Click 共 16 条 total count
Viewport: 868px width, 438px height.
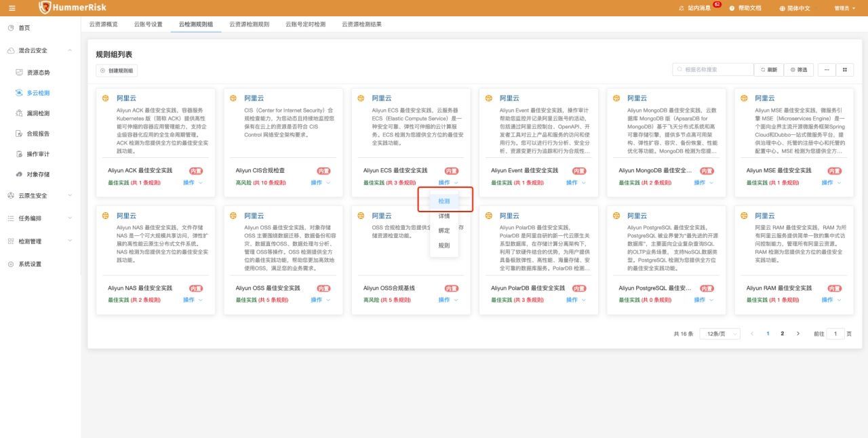(x=684, y=334)
